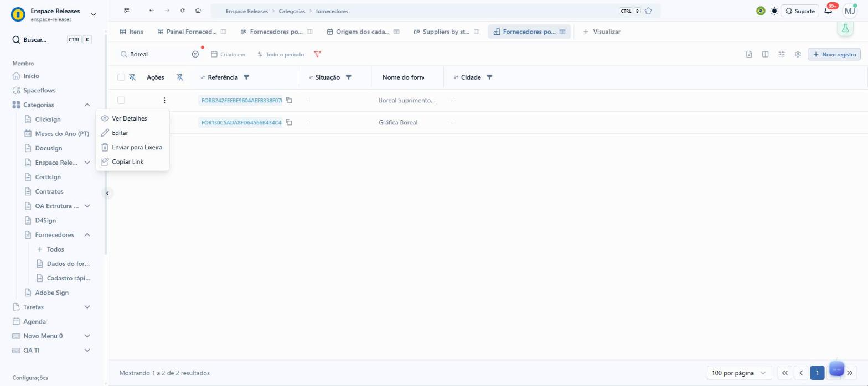Viewport: 868px width, 386px height.
Task: Copy reference FOR130C5ADA8FD64 icon
Action: pyautogui.click(x=289, y=122)
